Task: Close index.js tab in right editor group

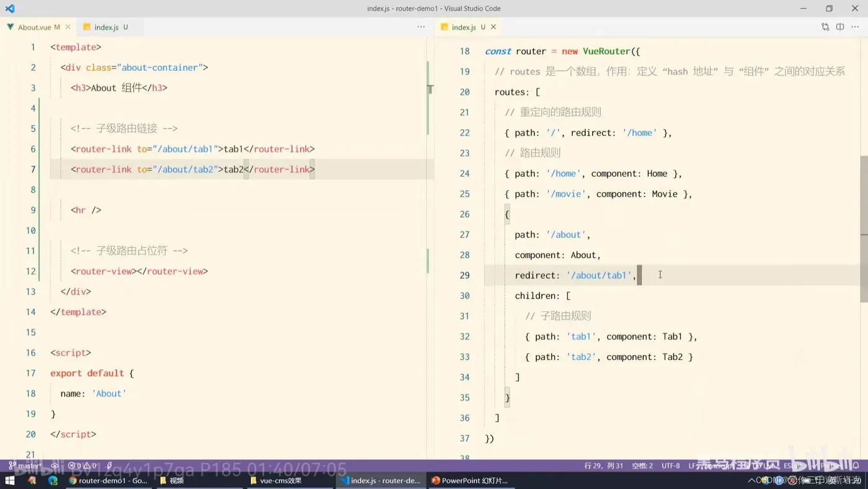Action: click(494, 27)
